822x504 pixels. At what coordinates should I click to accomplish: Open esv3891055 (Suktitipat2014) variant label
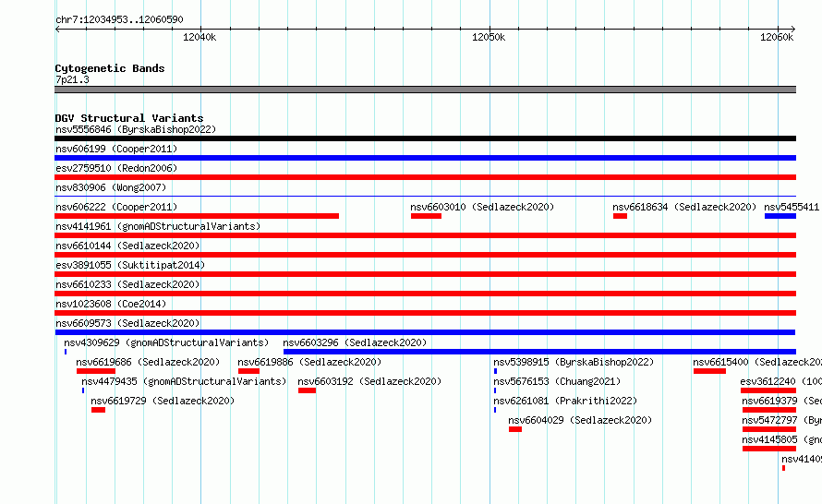click(130, 265)
